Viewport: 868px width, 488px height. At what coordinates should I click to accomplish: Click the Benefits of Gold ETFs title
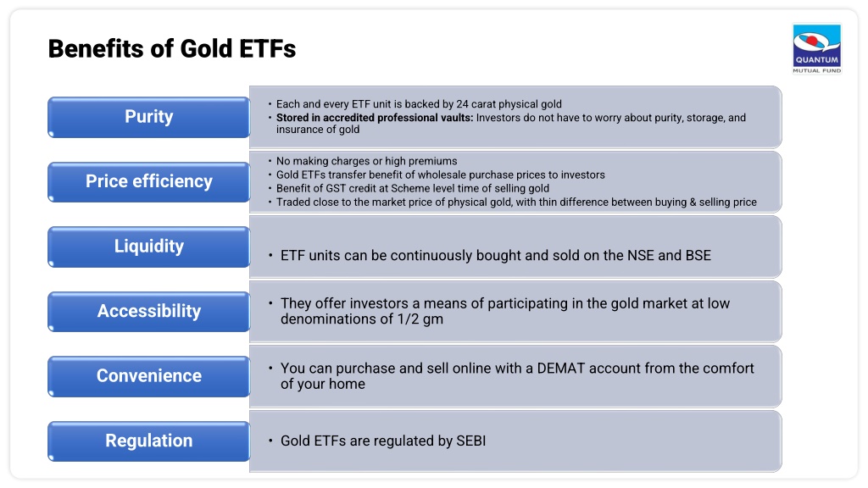tap(171, 48)
